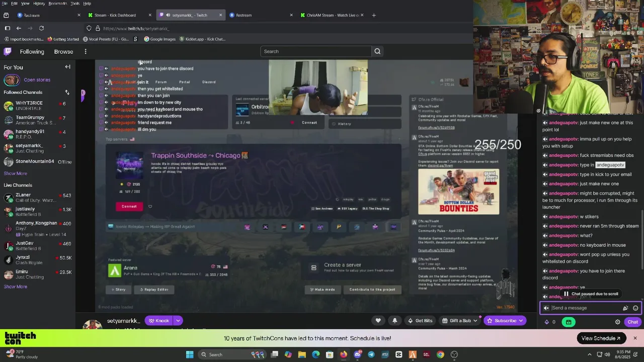Expand the Knock options dropdown arrow
The width and height of the screenshot is (644, 362).
(178, 320)
